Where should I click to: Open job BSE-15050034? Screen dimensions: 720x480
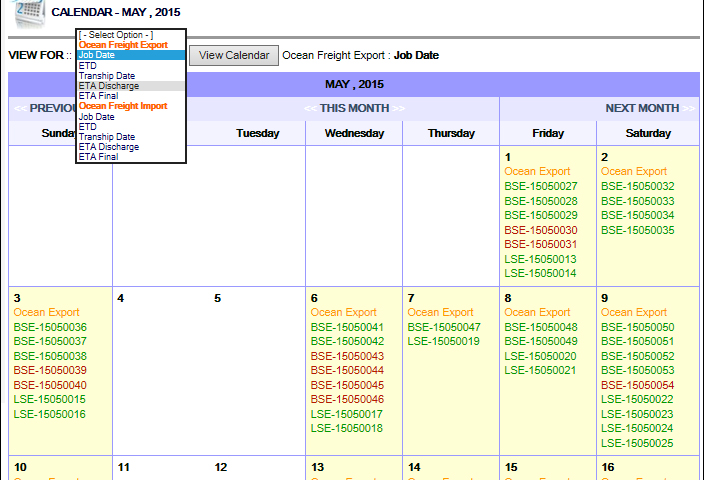click(x=637, y=215)
